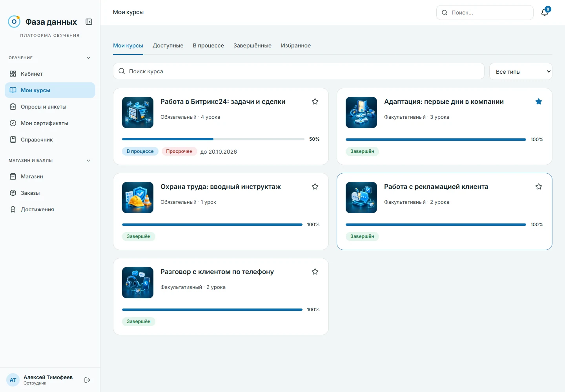This screenshot has height=392, width=565.
Task: Open Кабинет from the sidebar
Action: pos(50,74)
